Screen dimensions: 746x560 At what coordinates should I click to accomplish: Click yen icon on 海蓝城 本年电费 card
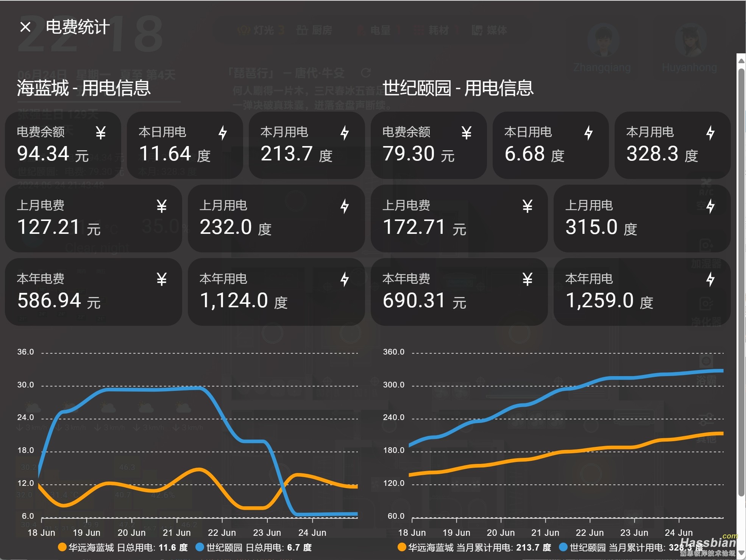pyautogui.click(x=162, y=280)
